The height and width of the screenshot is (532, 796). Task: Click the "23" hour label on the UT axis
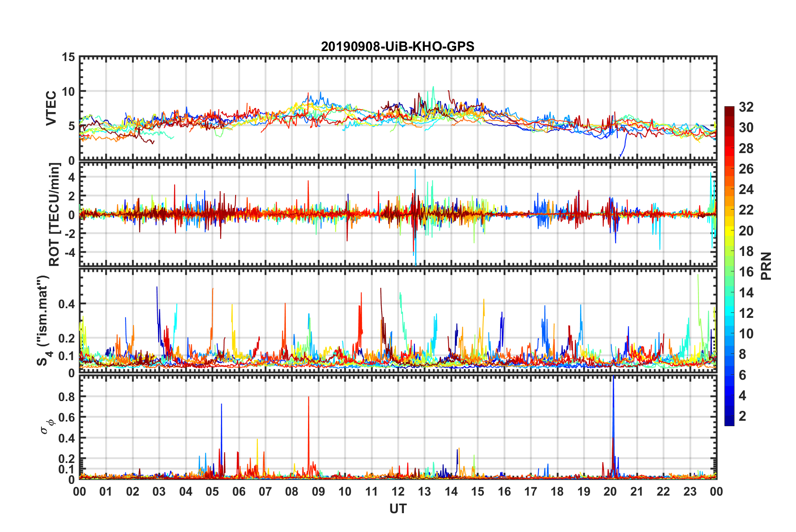(690, 491)
